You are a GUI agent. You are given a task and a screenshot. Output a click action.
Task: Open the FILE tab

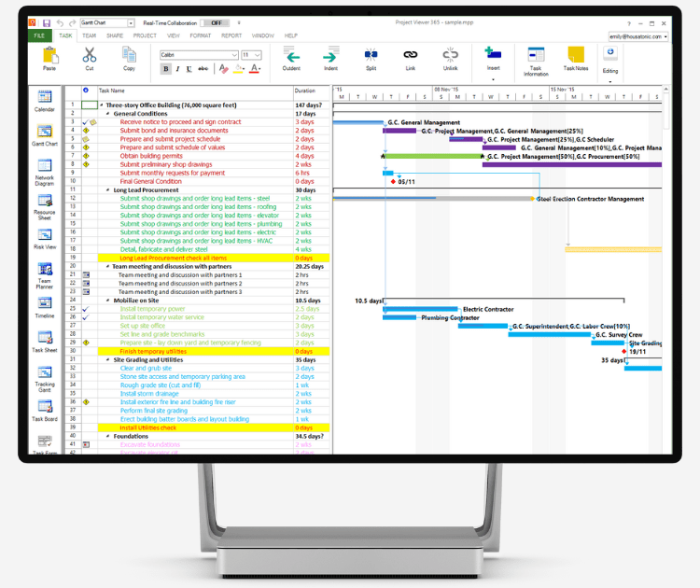point(39,35)
